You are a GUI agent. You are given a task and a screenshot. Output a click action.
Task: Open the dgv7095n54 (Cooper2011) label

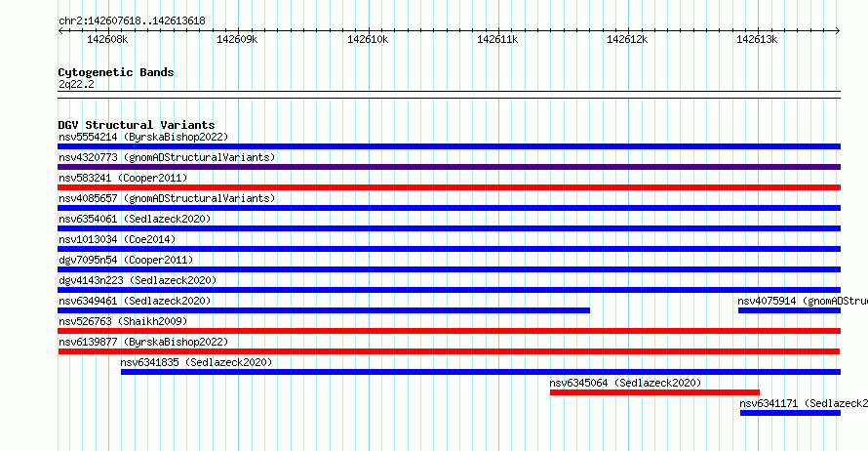coord(126,260)
